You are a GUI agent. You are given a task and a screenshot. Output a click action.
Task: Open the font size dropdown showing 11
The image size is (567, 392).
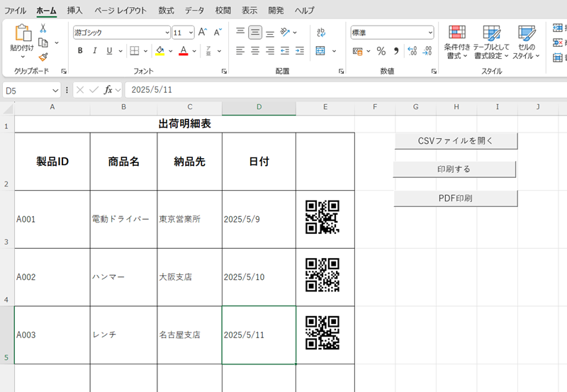click(191, 33)
